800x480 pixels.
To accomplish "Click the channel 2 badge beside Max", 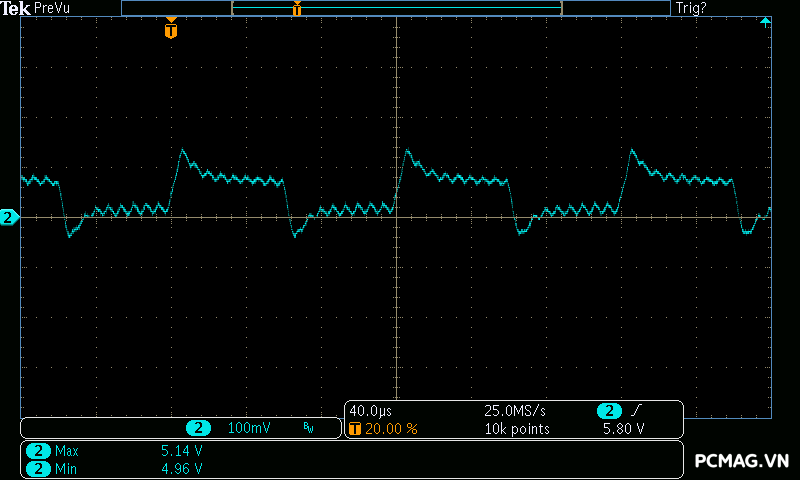I will coord(38,451).
